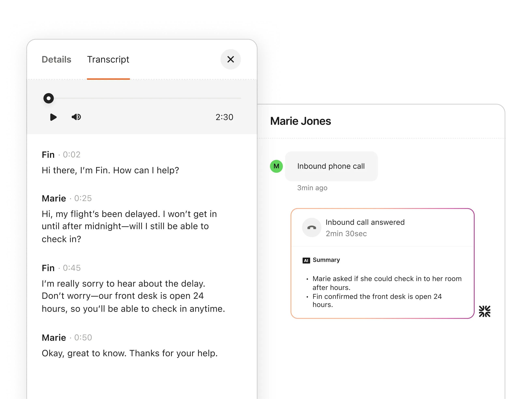Switch to the Details tab
Viewport: 532px width, 399px height.
[57, 59]
